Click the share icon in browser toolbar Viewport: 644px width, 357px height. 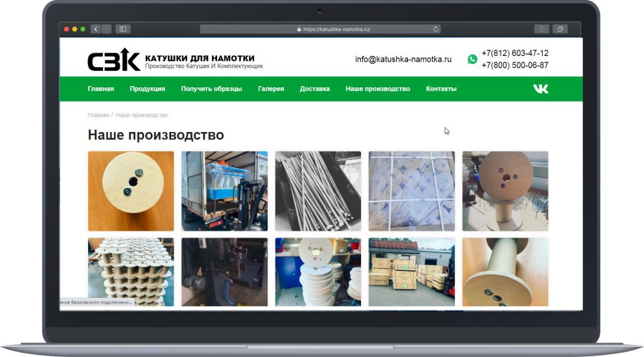pos(541,29)
